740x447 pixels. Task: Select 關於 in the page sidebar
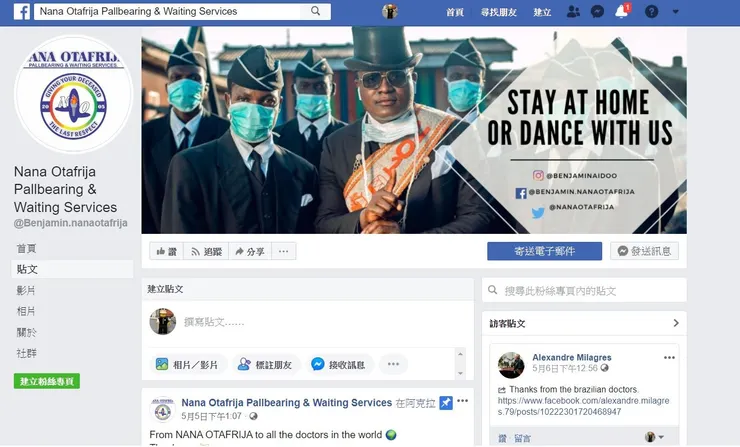tap(26, 332)
